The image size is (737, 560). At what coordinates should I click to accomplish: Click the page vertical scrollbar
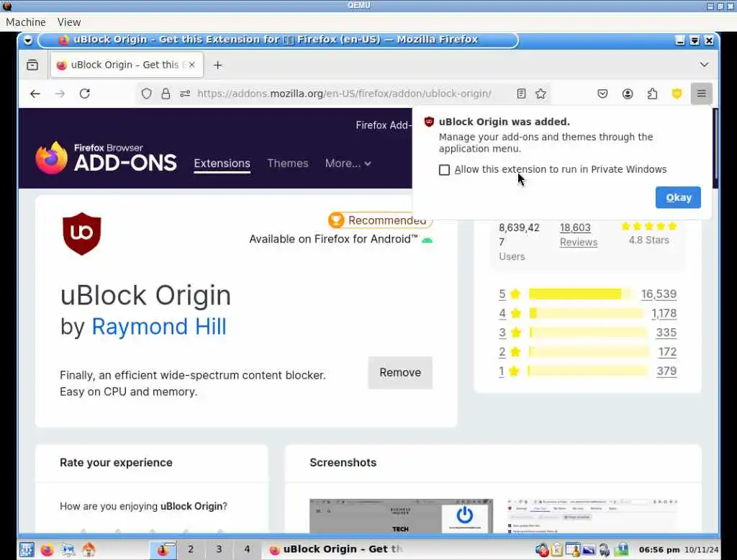click(x=716, y=144)
